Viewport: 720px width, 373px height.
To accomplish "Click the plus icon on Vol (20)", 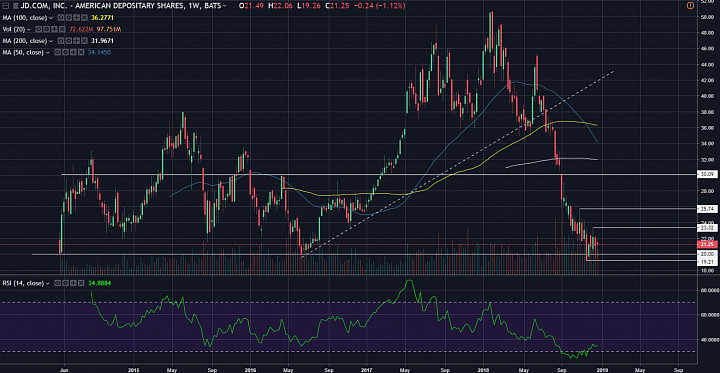I will [54, 29].
